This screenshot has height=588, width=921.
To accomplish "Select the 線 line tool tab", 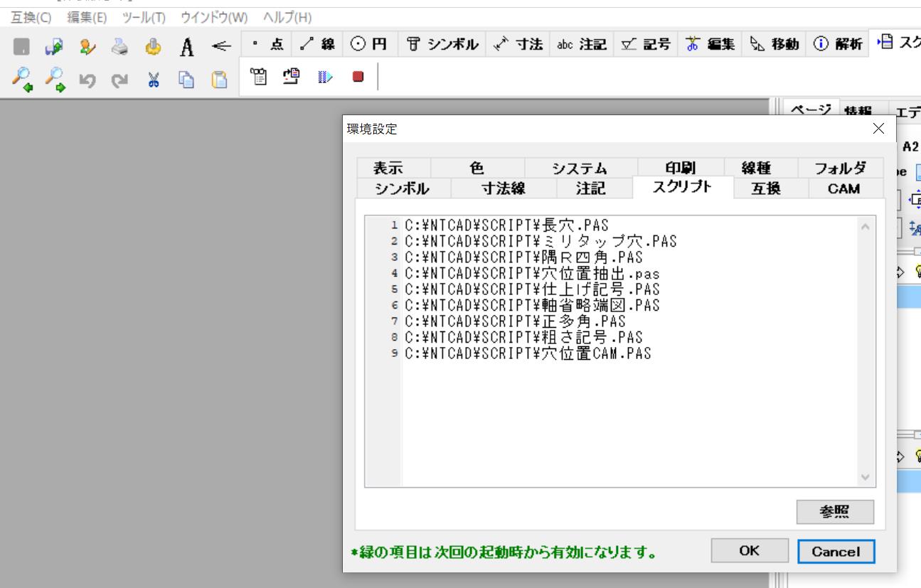I will (x=317, y=45).
